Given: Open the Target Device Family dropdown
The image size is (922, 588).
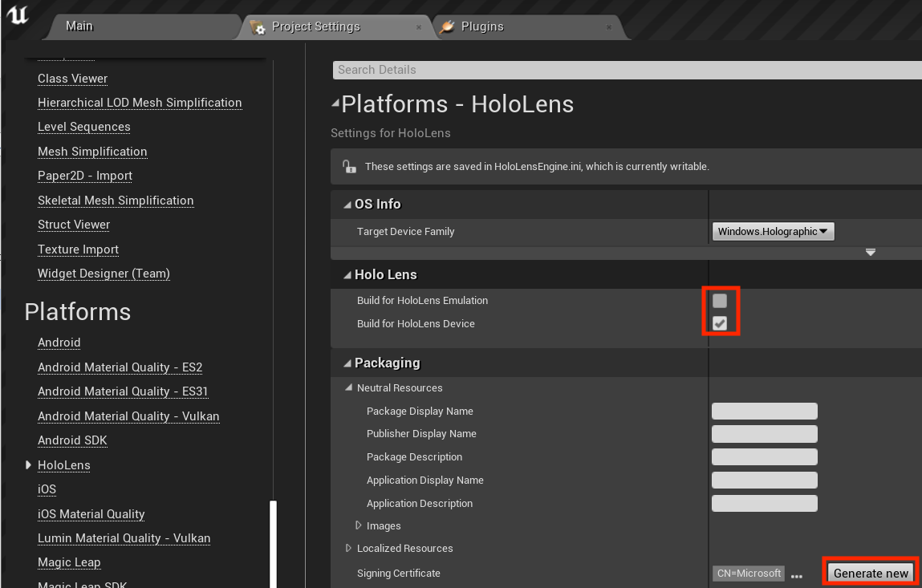Looking at the screenshot, I should click(x=773, y=232).
